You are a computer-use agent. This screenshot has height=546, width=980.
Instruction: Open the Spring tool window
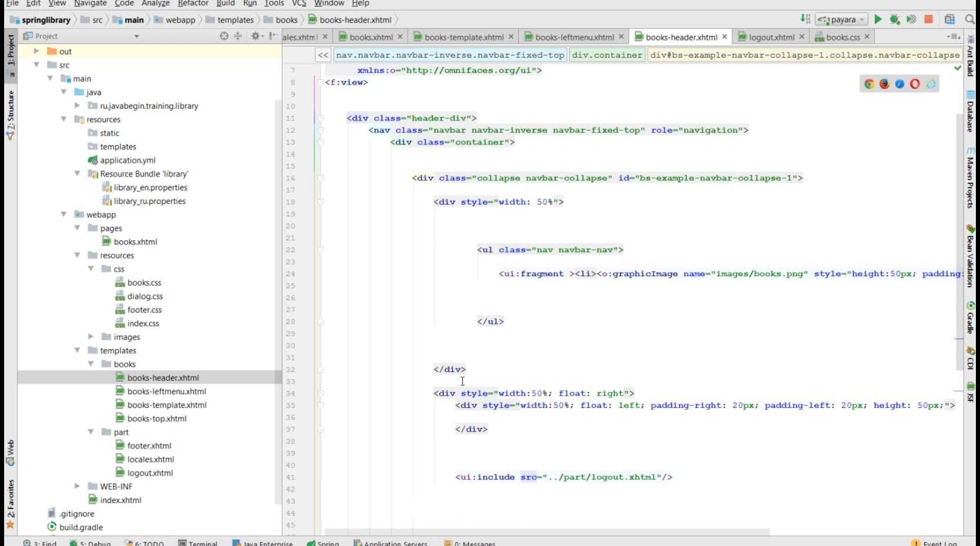pyautogui.click(x=323, y=543)
